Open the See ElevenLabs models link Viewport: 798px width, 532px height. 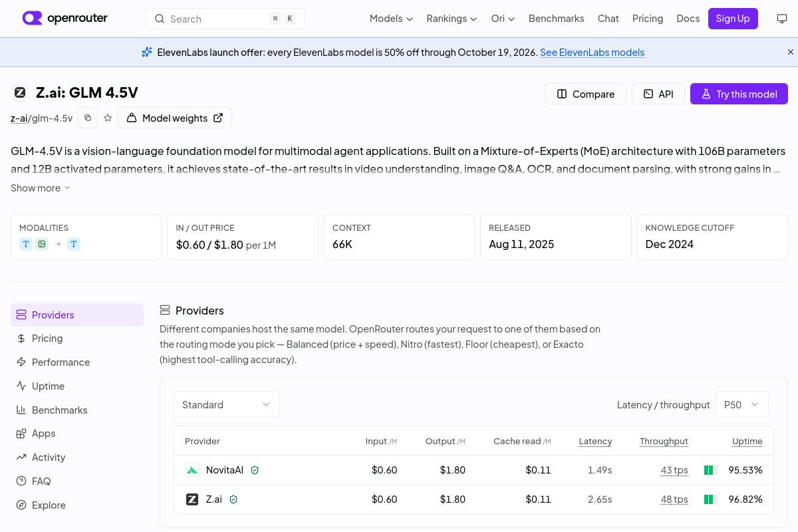pyautogui.click(x=592, y=52)
